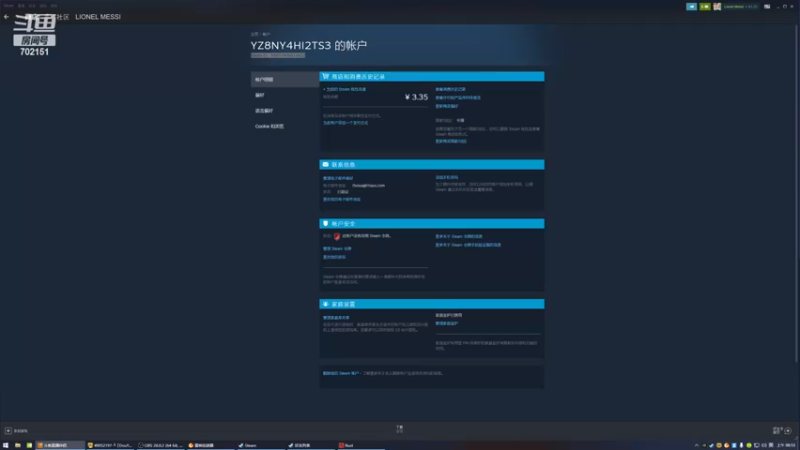800x450 pixels.
Task: Open the friends list icon at bottom right
Action: 777,431
